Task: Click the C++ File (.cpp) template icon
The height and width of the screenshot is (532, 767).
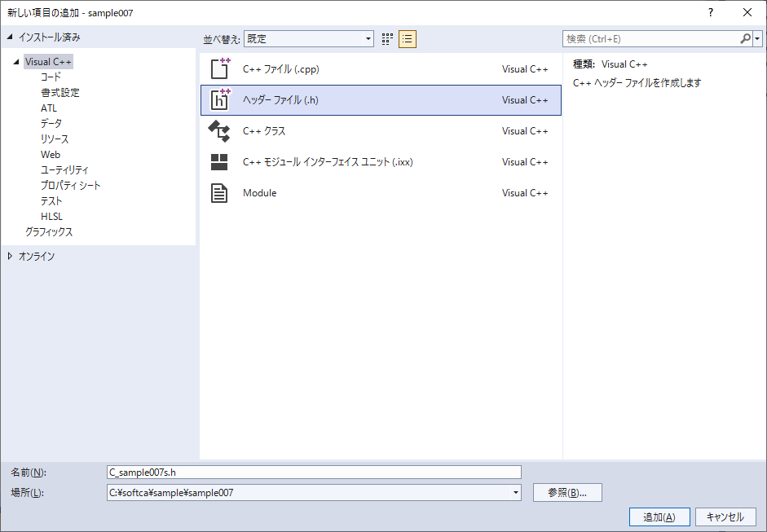Action: click(220, 69)
